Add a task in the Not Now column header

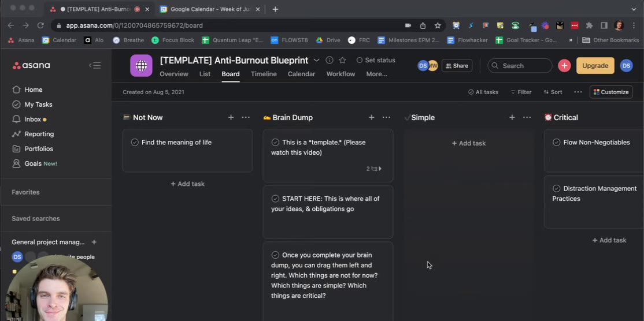pyautogui.click(x=231, y=118)
